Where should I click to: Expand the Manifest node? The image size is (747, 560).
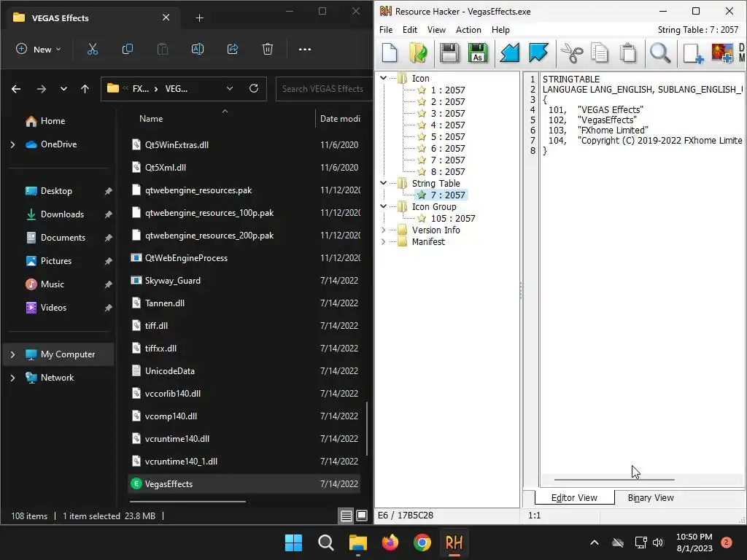[x=383, y=241]
